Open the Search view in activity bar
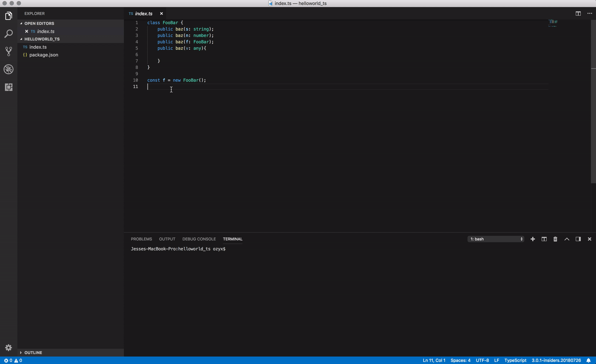 click(x=9, y=34)
